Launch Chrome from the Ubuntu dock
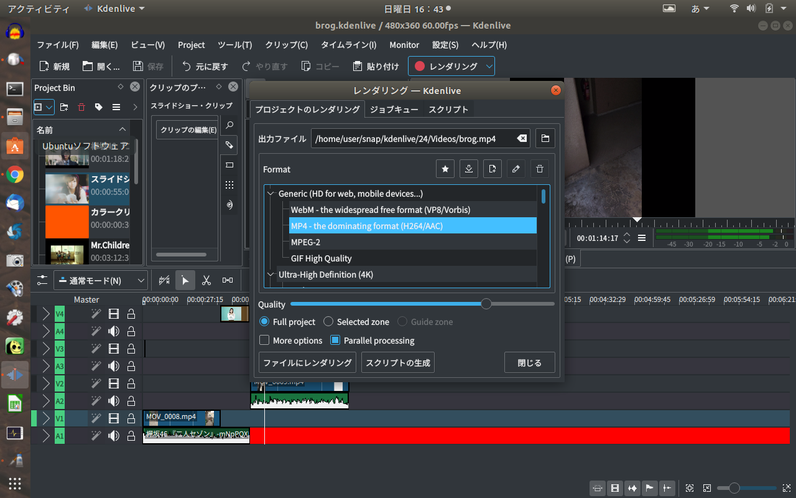796x498 pixels. coord(15,175)
